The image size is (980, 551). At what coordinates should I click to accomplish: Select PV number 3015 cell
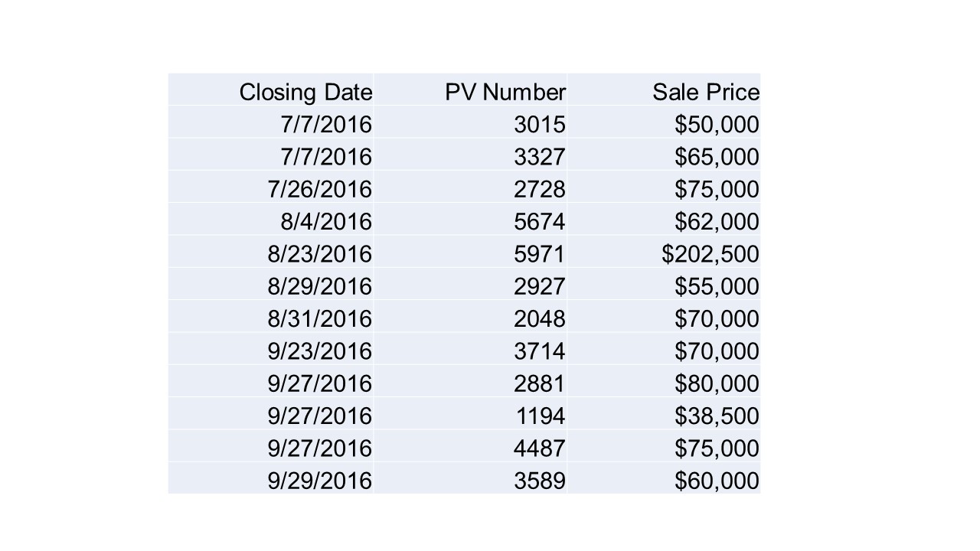click(x=470, y=123)
